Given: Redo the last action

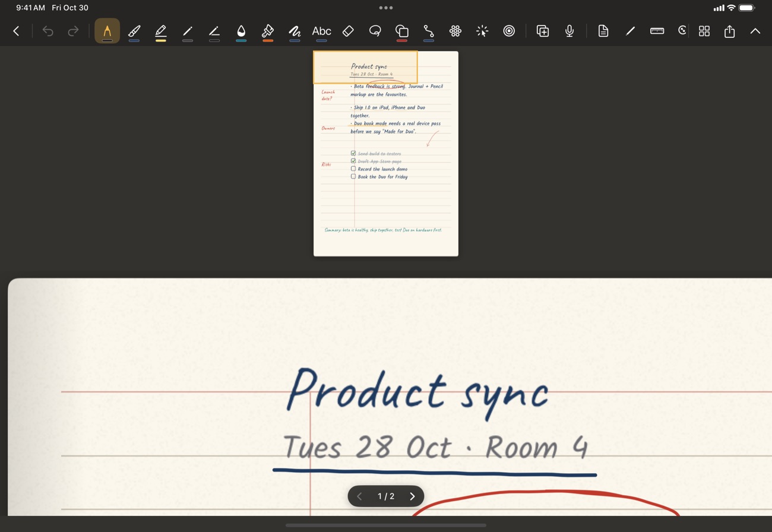Looking at the screenshot, I should pos(73,31).
